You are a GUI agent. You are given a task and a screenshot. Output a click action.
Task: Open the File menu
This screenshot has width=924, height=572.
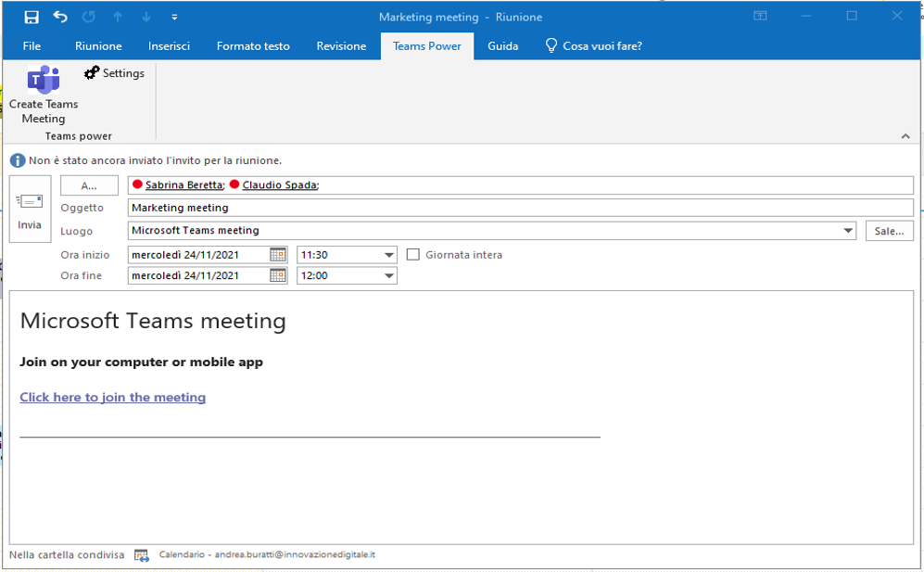[x=32, y=45]
